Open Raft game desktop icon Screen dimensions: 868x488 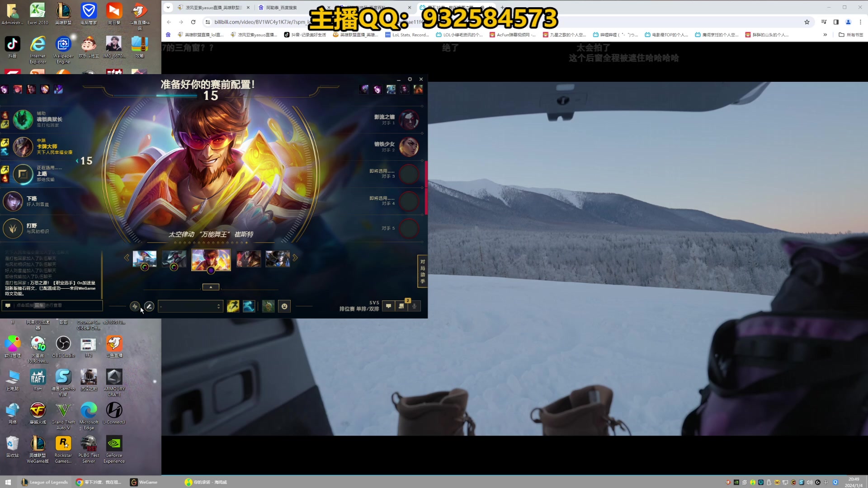(38, 380)
